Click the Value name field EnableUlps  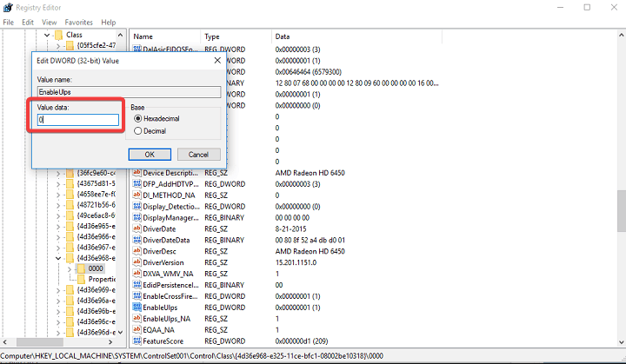(129, 92)
